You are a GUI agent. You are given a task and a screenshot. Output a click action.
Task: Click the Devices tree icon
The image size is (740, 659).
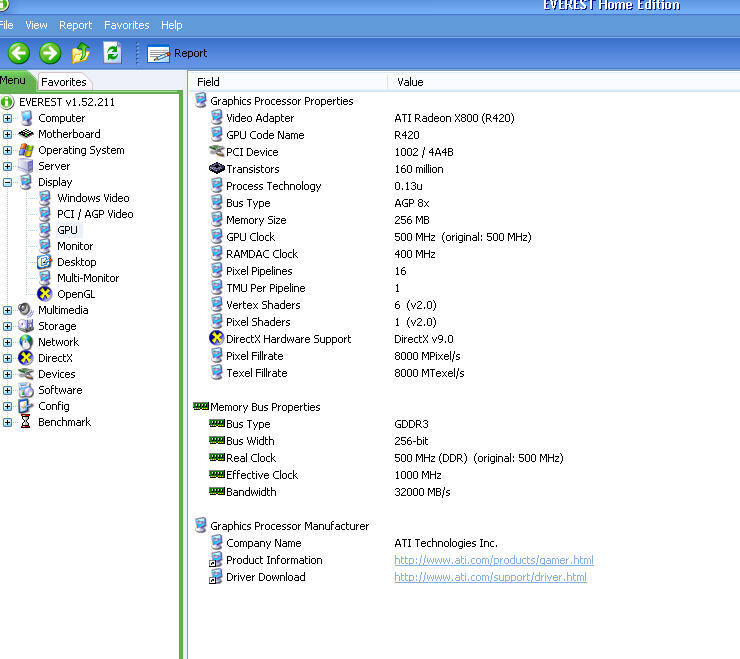click(26, 374)
